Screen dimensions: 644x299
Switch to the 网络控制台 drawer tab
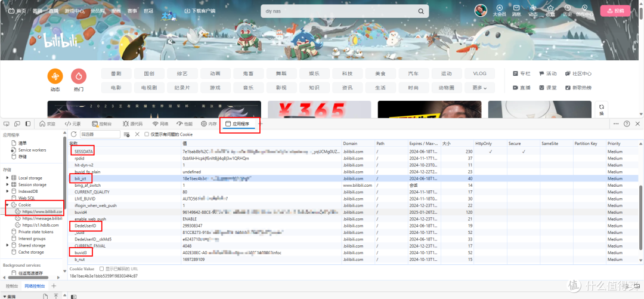coord(34,286)
